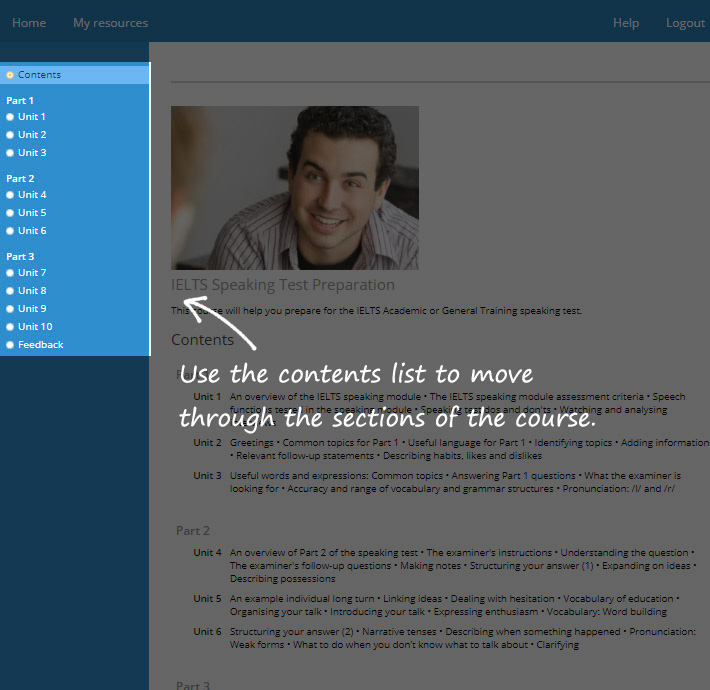This screenshot has width=710, height=690.
Task: Go to Unit 9 in sidebar
Action: coord(32,309)
